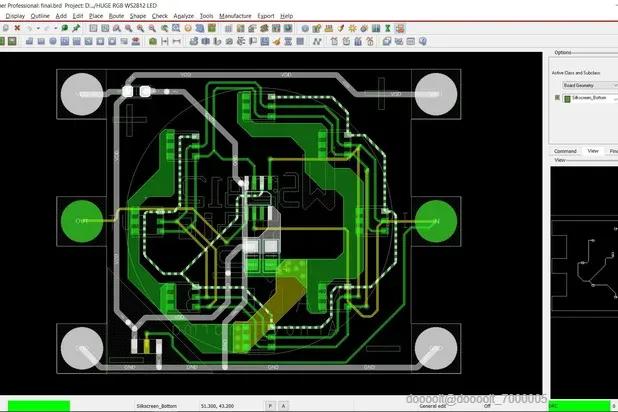Open the Export menu
The image size is (618, 412).
point(266,16)
